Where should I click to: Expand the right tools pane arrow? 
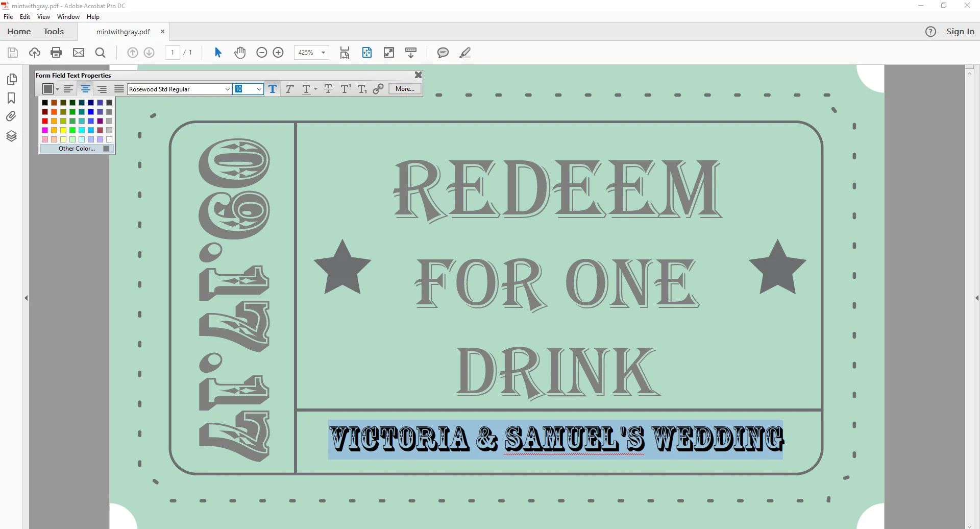point(977,298)
